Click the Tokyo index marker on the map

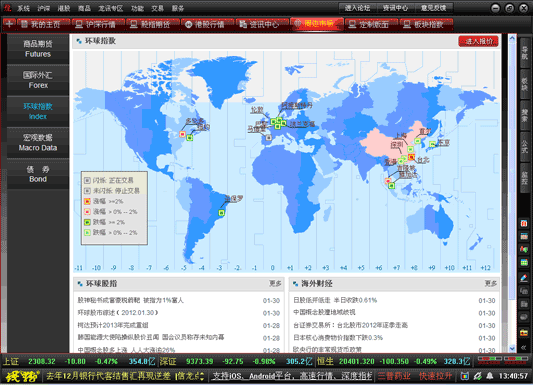(432, 144)
